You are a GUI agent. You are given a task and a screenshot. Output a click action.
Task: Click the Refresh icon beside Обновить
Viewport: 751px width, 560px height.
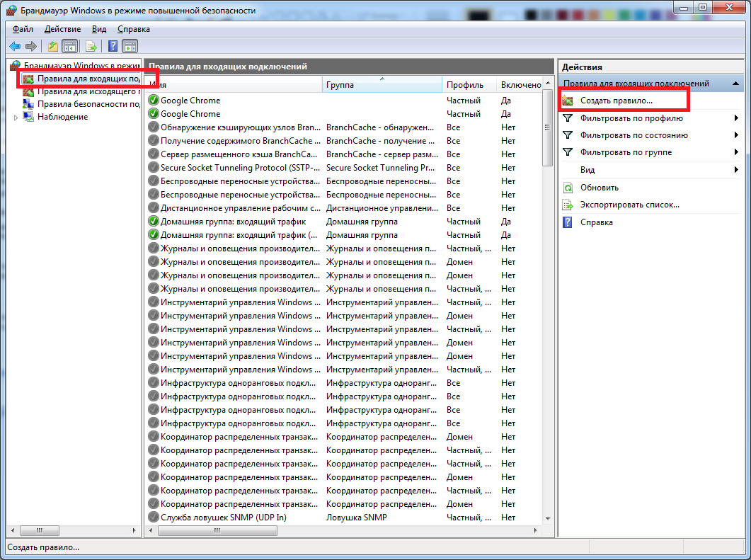coord(568,188)
